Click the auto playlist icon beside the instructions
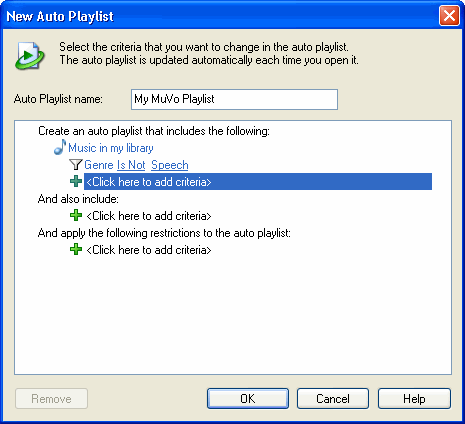 pos(29,55)
